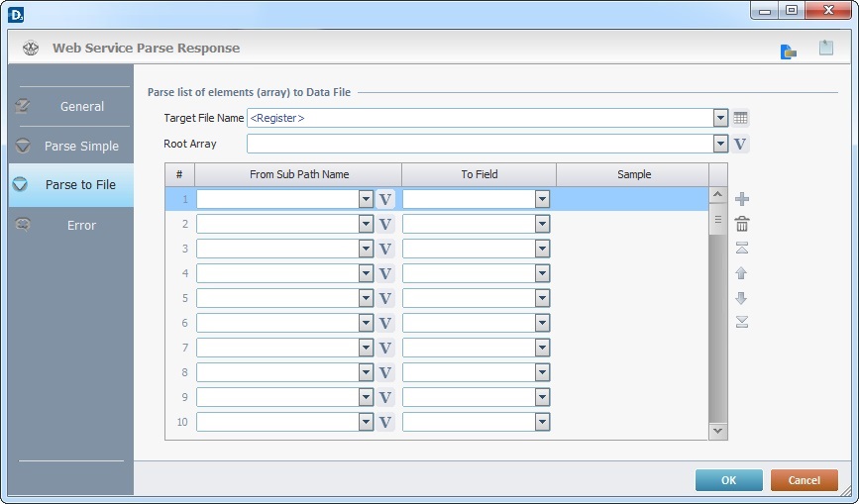
Task: Click the Root Array input field
Action: coord(481,144)
